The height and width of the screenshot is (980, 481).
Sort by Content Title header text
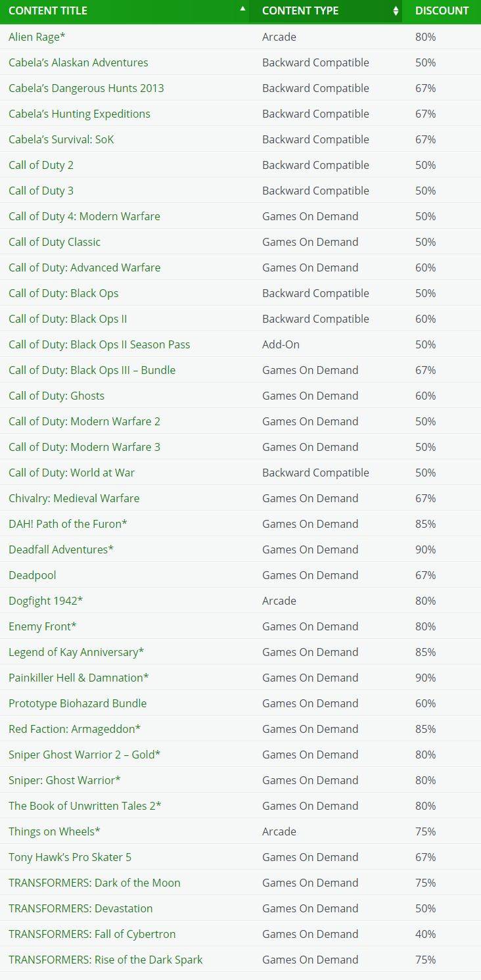[x=48, y=11]
